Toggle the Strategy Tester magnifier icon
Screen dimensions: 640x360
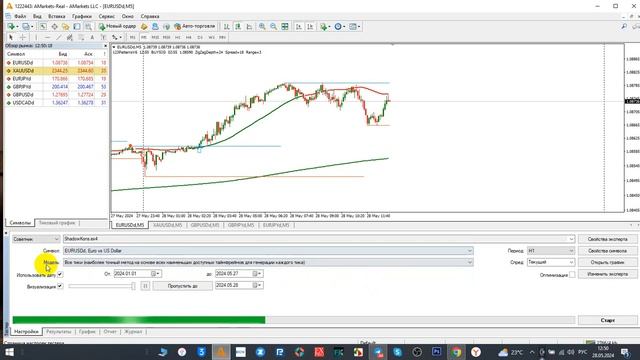88,27
